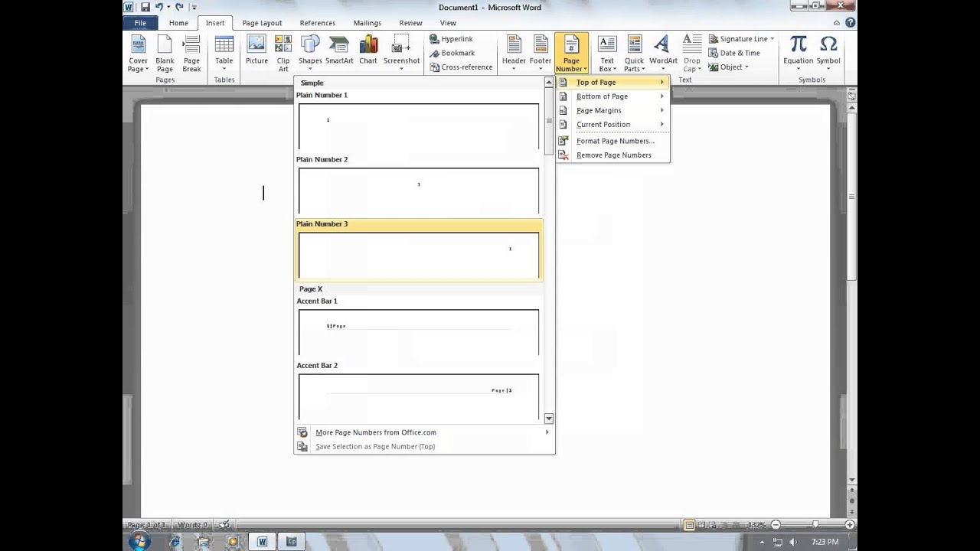
Task: Open the Table insert button
Action: click(224, 54)
